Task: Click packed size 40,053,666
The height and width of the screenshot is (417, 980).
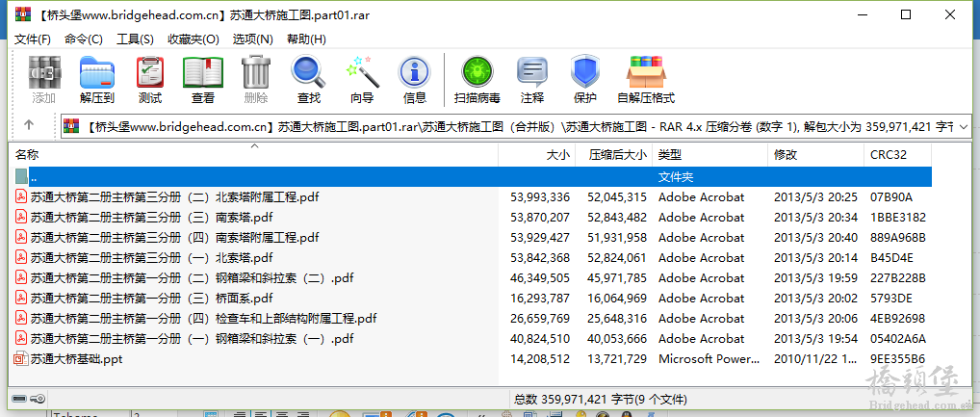Action: [617, 339]
